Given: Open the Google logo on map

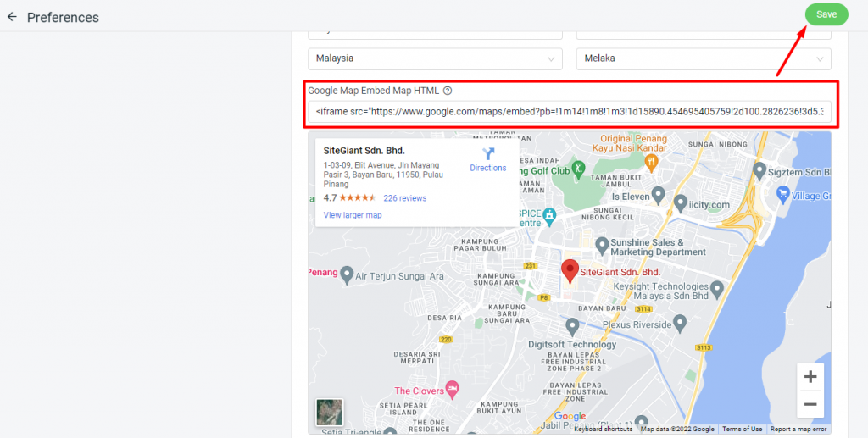Looking at the screenshot, I should pyautogui.click(x=570, y=417).
